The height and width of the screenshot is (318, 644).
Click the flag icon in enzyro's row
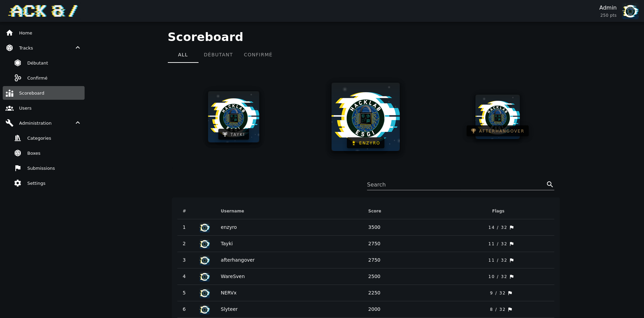(x=512, y=227)
